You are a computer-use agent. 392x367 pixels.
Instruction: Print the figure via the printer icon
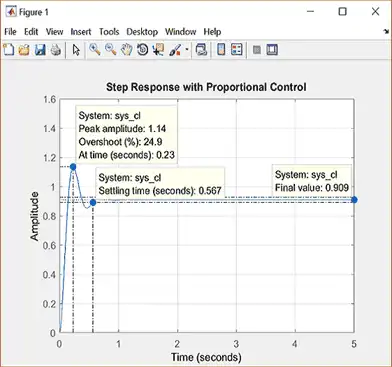[56, 50]
